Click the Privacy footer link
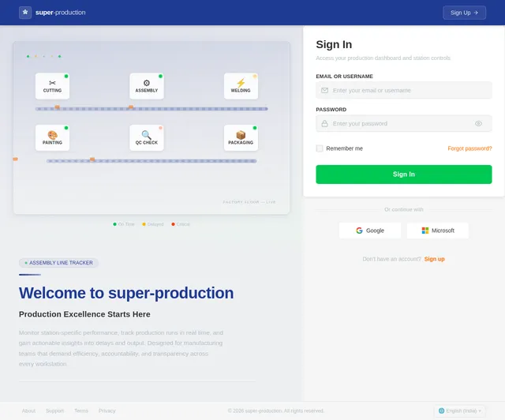This screenshot has height=420, width=505. 107,411
